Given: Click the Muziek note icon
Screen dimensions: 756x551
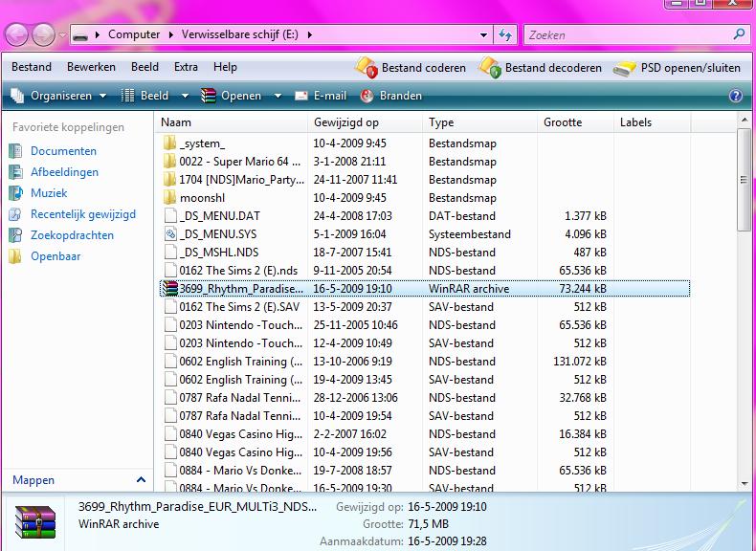Looking at the screenshot, I should tap(15, 193).
